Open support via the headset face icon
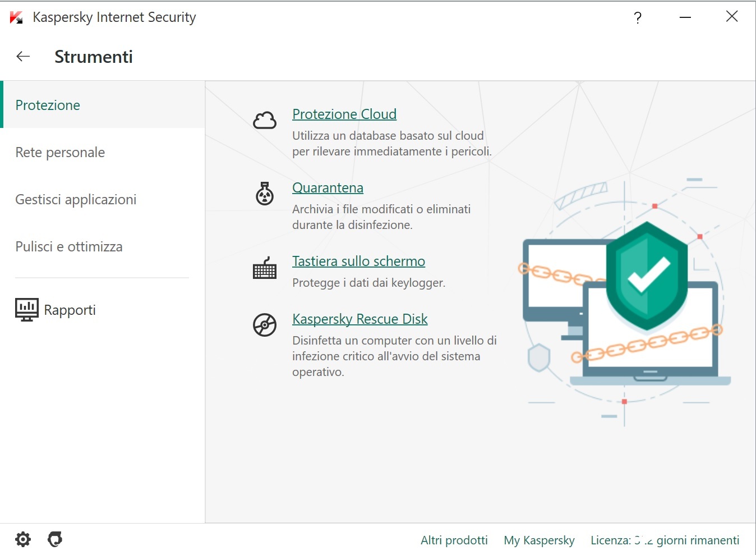 pos(55,539)
